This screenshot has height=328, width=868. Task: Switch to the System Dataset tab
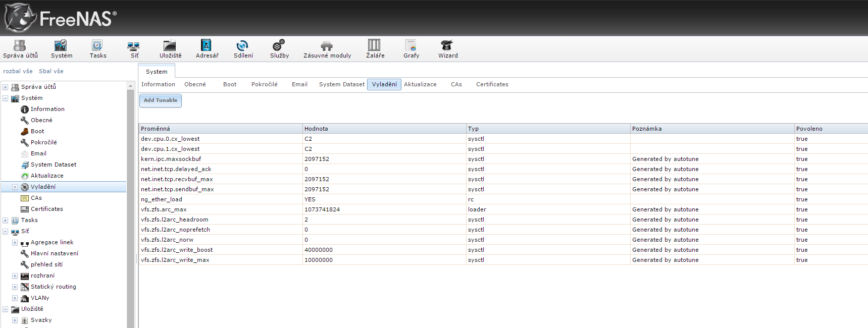click(342, 84)
